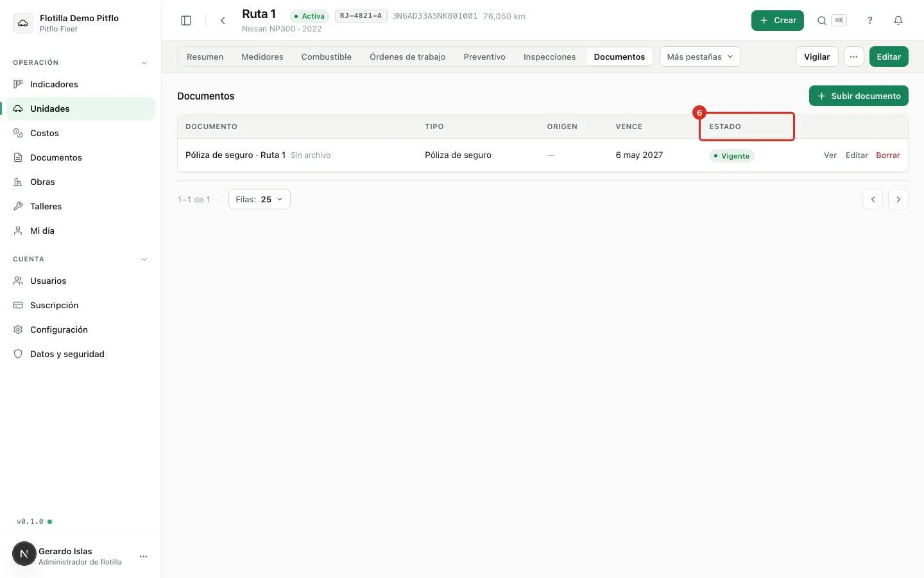Image resolution: width=924 pixels, height=578 pixels.
Task: Click the DOCUMENTO column header
Action: coord(211,127)
